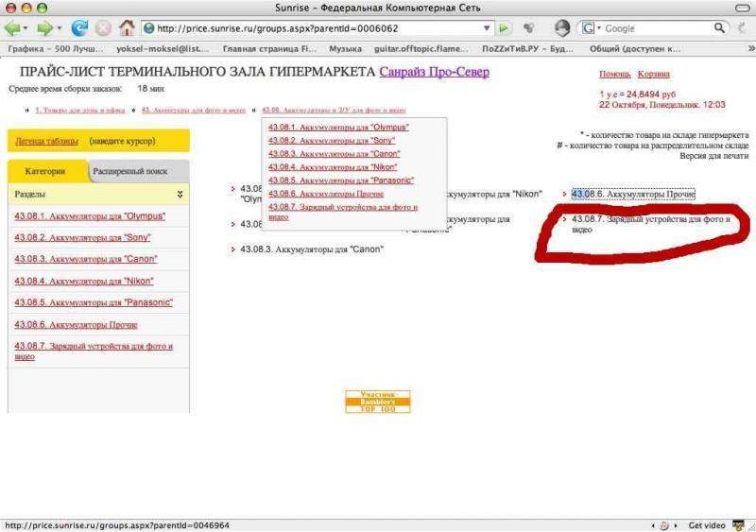
Task: Click 'Версия для печати' print version
Action: (714, 156)
